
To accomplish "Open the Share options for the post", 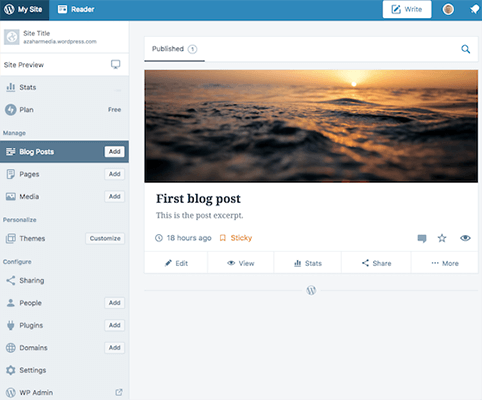I will 376,263.
